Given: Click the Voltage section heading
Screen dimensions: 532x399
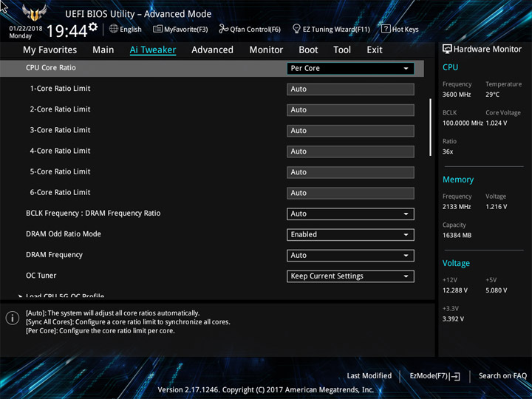Looking at the screenshot, I should click(456, 263).
